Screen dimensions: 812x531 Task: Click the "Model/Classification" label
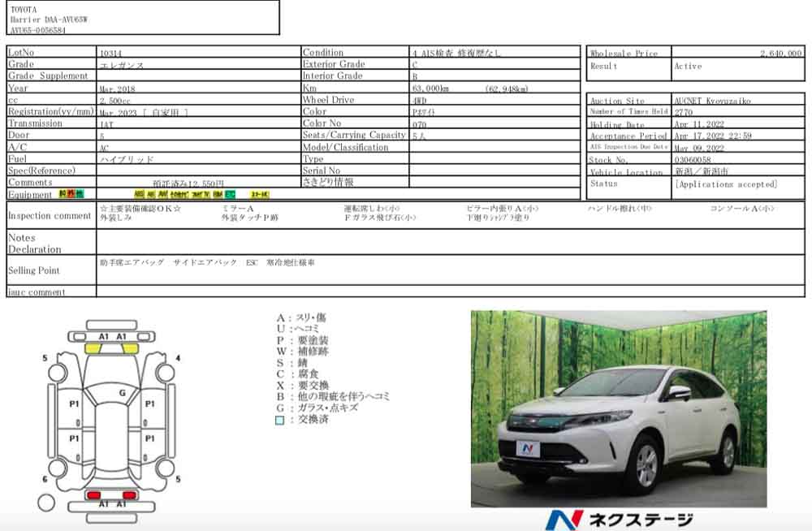pos(345,147)
